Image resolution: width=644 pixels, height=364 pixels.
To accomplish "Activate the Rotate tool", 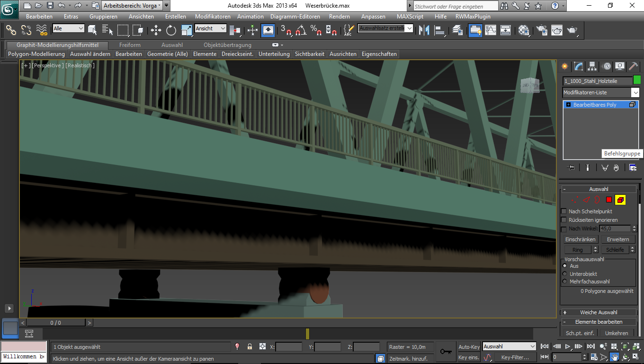I will pos(171,30).
